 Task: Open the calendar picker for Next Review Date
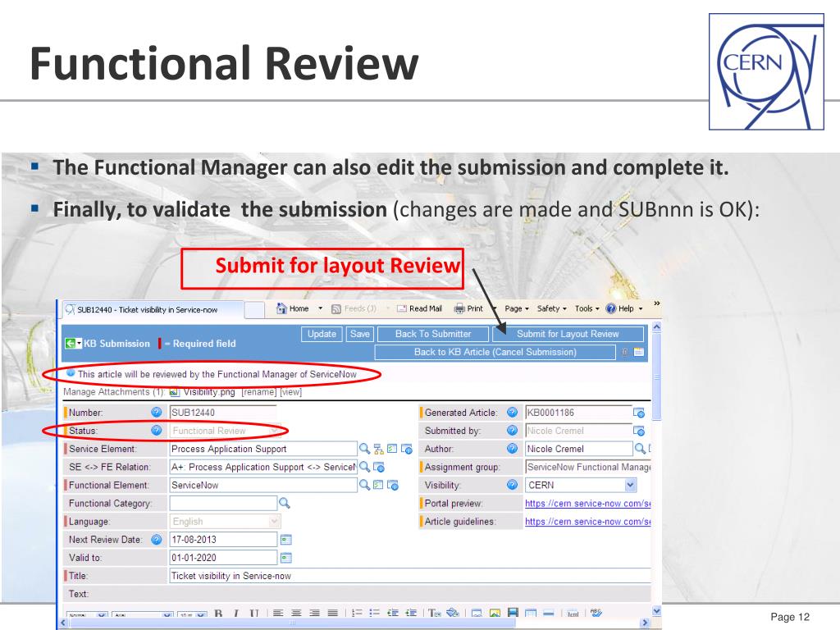coord(286,540)
